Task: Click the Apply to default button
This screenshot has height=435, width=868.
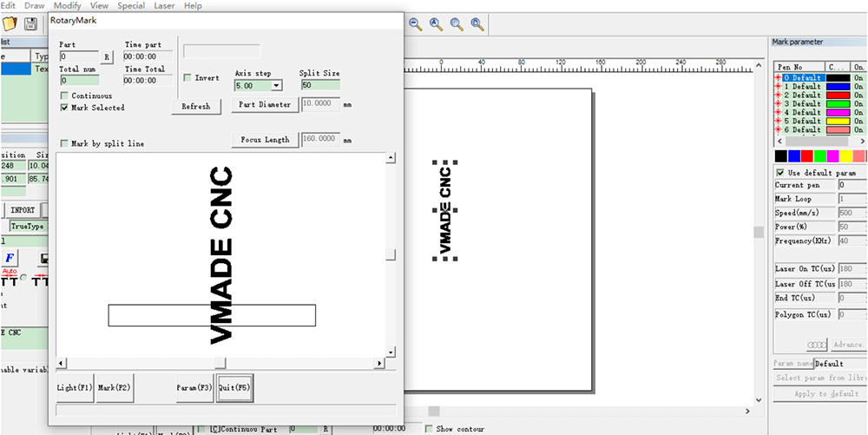Action: click(820, 394)
